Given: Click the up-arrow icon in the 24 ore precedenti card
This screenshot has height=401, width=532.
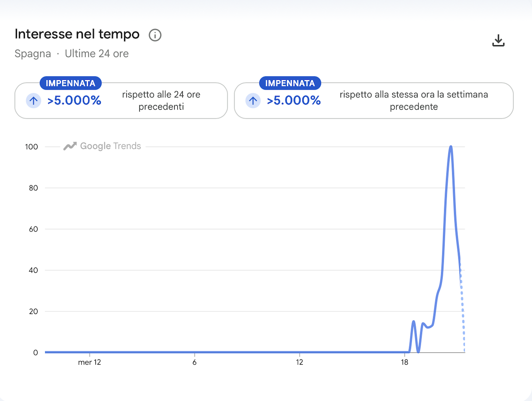Looking at the screenshot, I should tap(33, 101).
